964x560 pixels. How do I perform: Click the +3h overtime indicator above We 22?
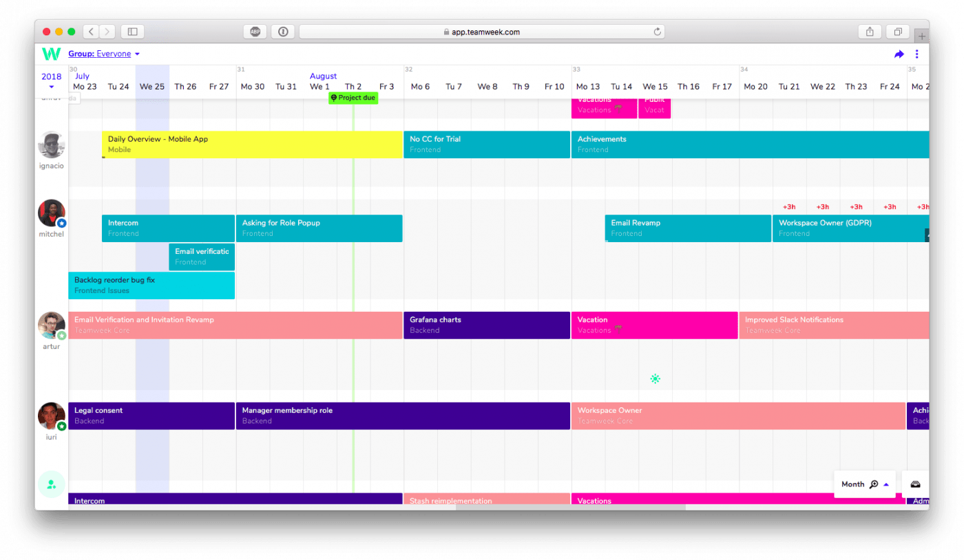823,207
